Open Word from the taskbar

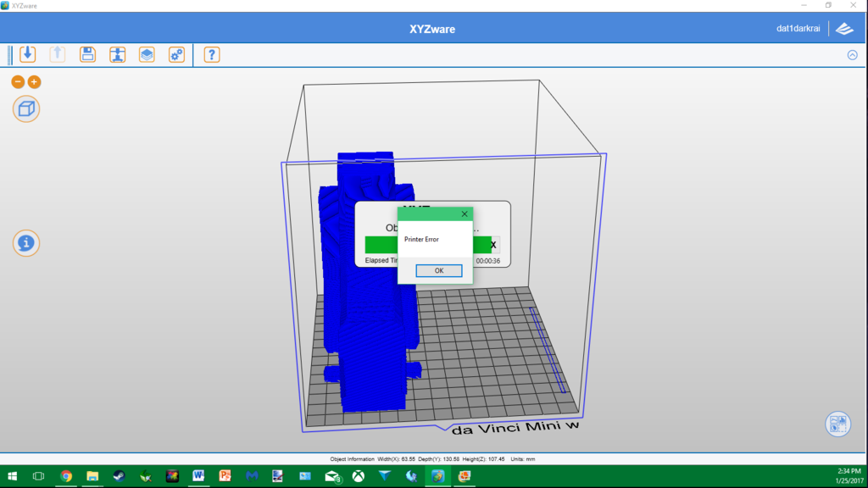pyautogui.click(x=198, y=476)
